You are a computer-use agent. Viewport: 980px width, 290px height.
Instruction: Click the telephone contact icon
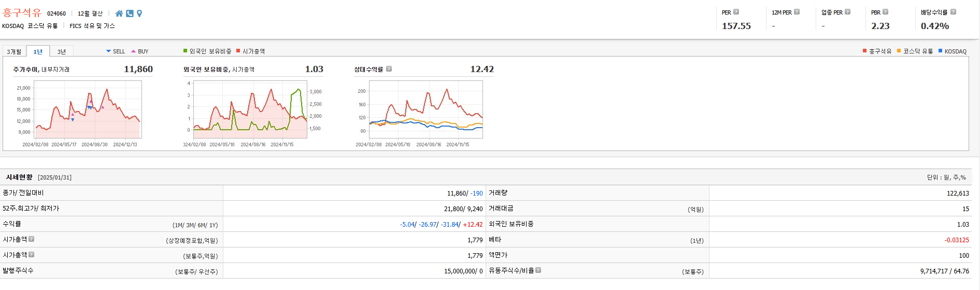click(x=130, y=13)
